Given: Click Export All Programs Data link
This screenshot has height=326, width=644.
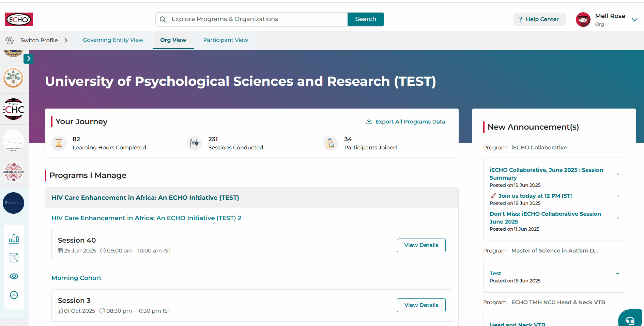Looking at the screenshot, I should [405, 122].
